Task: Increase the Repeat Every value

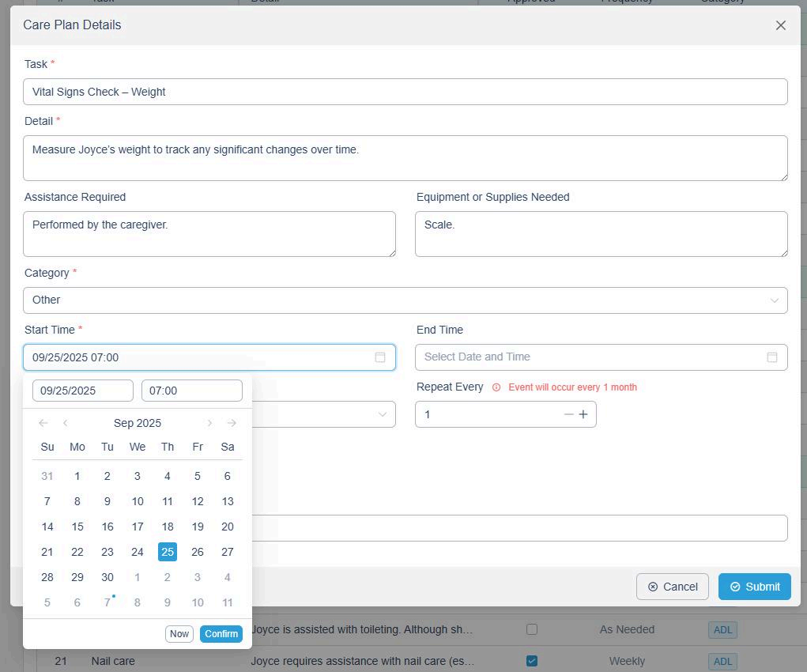Action: 583,414
